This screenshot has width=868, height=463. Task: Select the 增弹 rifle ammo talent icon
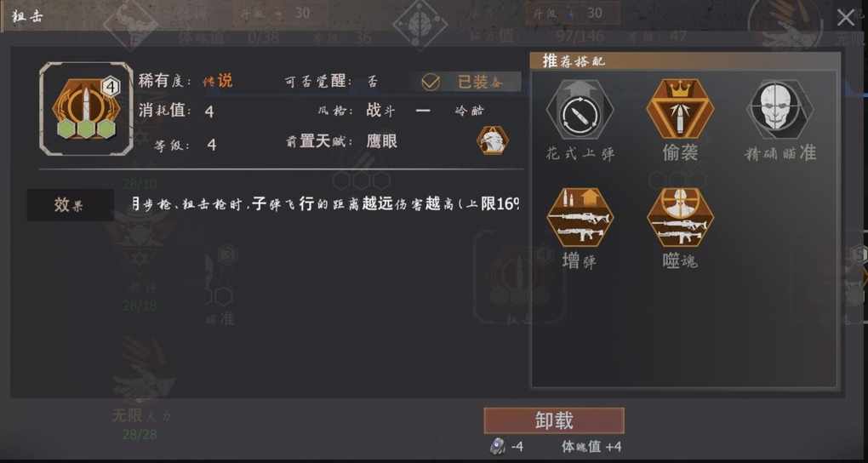click(x=580, y=218)
